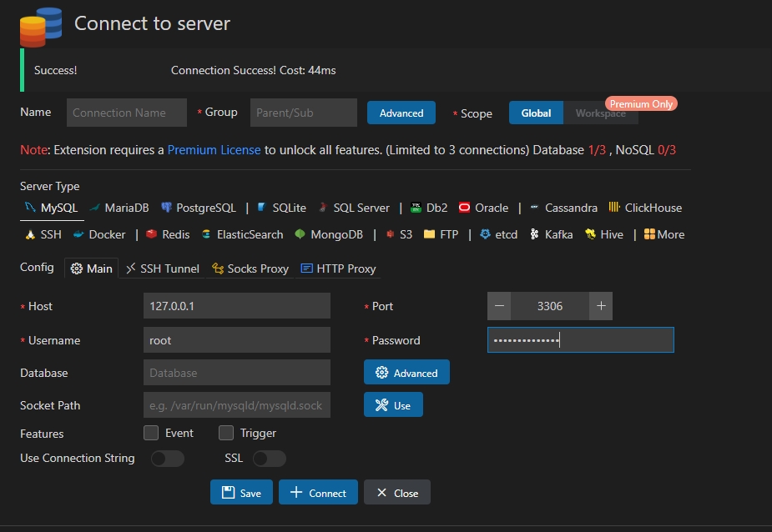Click the Host field 127.0.0.1

(x=237, y=306)
